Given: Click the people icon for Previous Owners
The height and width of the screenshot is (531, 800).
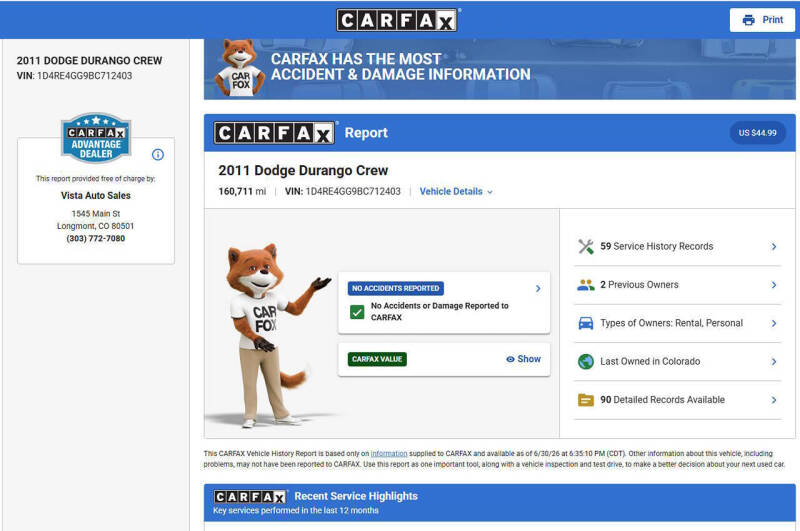Looking at the screenshot, I should click(586, 285).
